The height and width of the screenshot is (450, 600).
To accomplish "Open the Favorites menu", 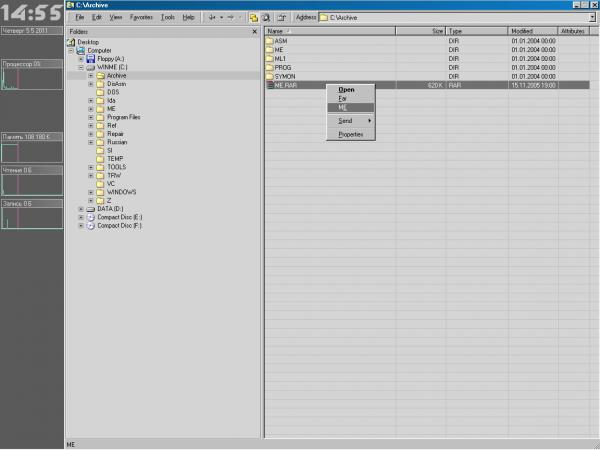I will [141, 18].
